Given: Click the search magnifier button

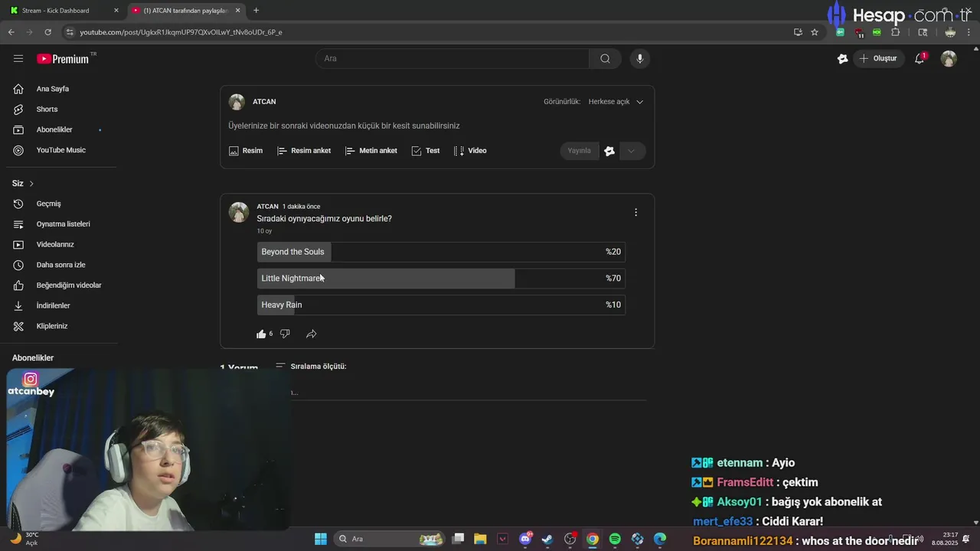Looking at the screenshot, I should (605, 58).
